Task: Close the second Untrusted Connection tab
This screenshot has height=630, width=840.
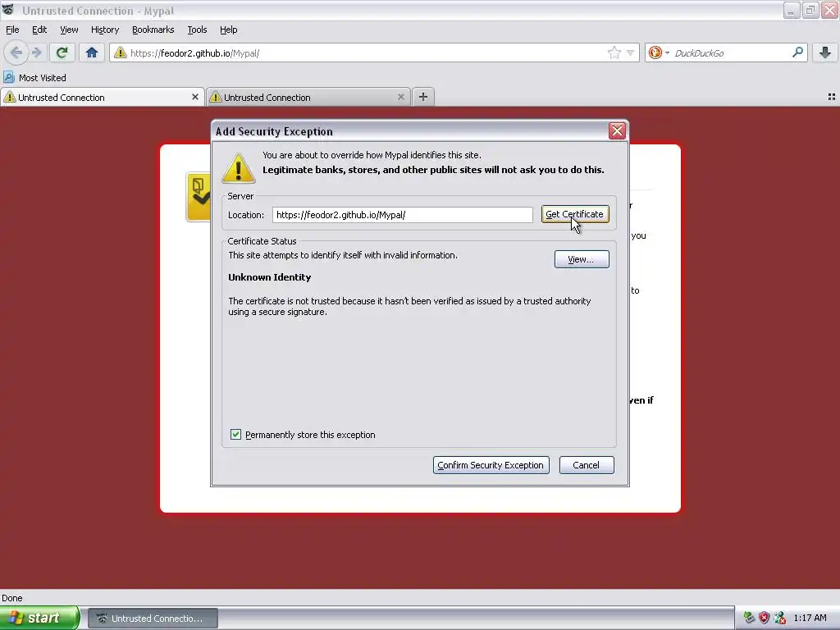Action: 400,97
